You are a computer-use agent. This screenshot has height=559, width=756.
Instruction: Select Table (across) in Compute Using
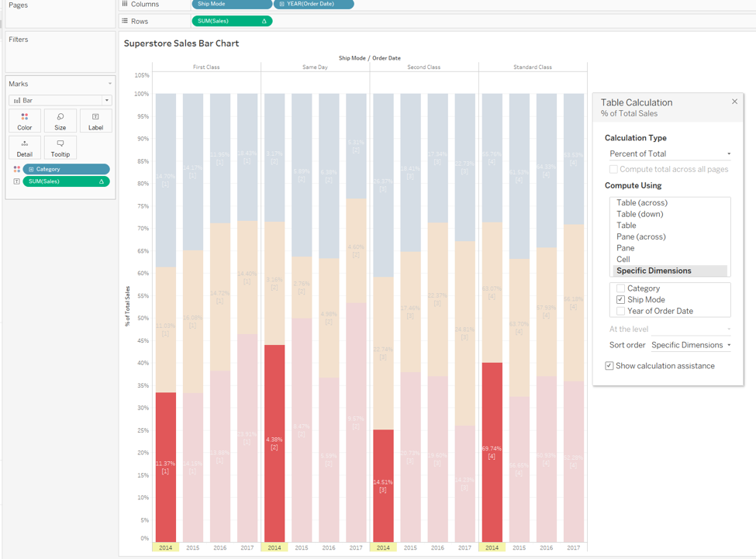point(641,203)
